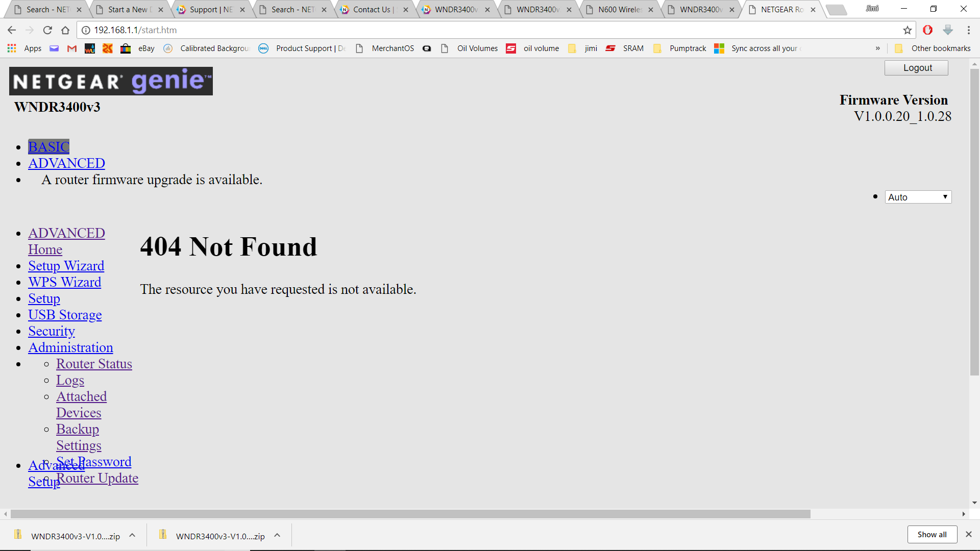Open the USB Storage link
980x551 pixels.
pos(65,315)
